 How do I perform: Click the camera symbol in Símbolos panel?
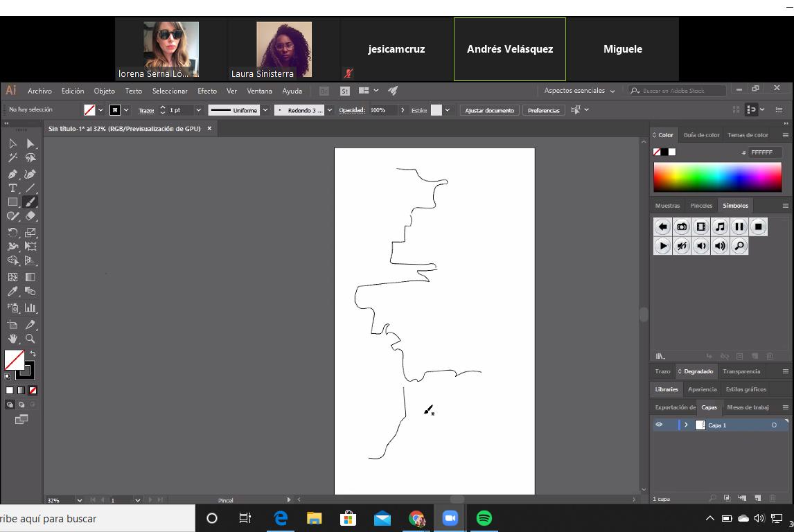[x=682, y=227]
